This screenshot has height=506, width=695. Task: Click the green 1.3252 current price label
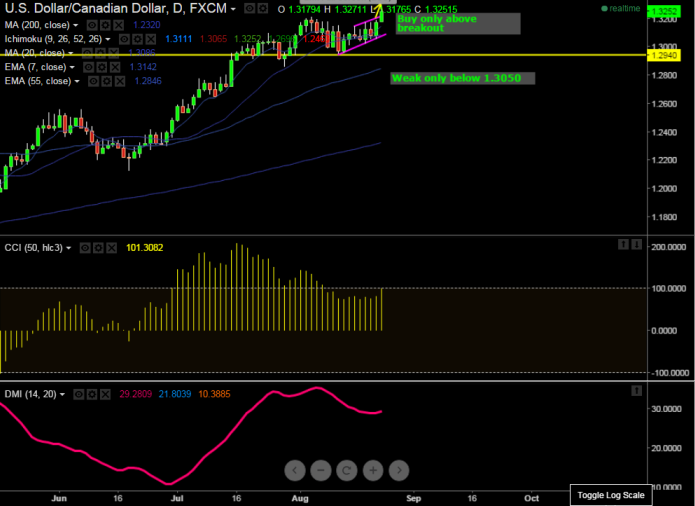coord(664,12)
